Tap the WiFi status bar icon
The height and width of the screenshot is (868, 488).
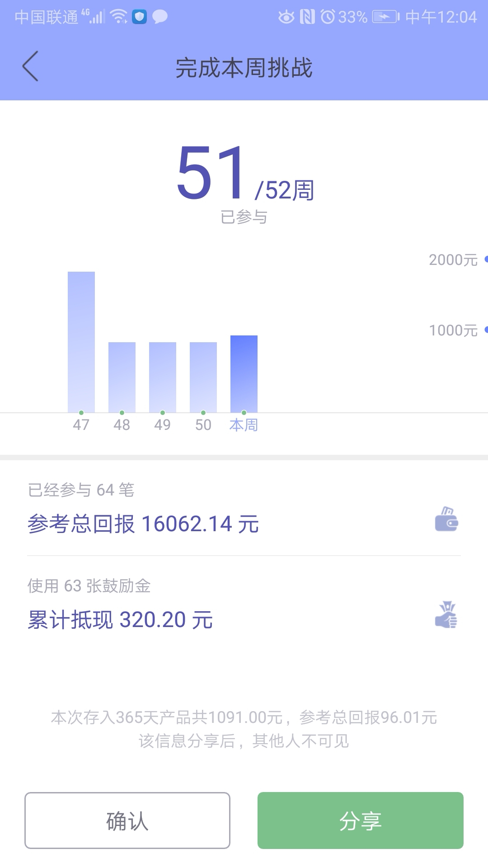(x=119, y=17)
